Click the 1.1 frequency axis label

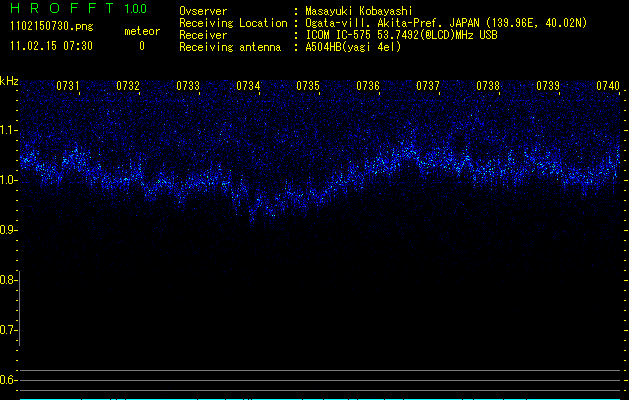click(9, 130)
